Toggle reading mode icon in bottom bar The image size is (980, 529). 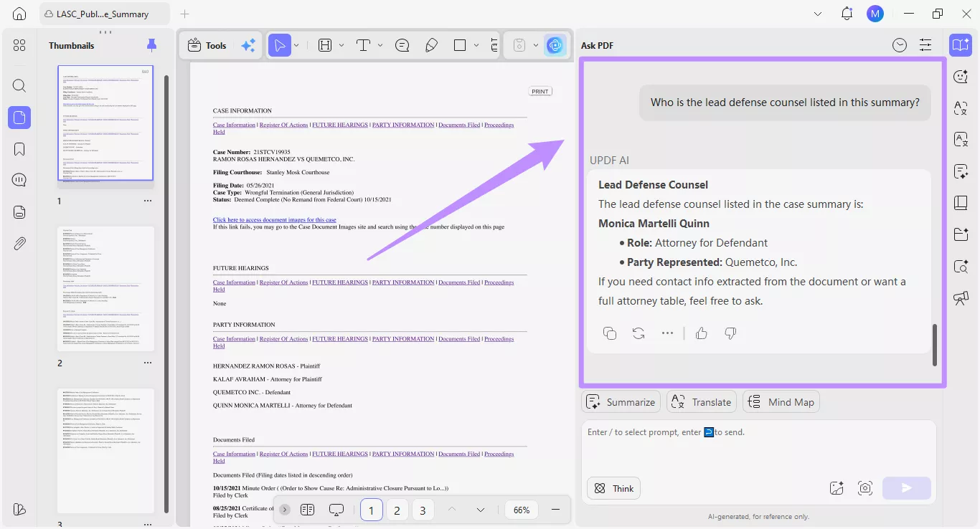coord(308,510)
